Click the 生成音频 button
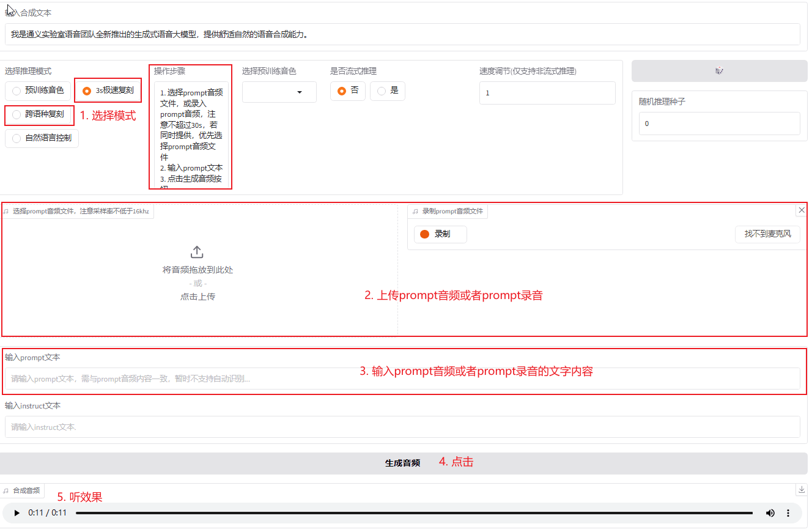The width and height of the screenshot is (812, 532). pos(402,463)
